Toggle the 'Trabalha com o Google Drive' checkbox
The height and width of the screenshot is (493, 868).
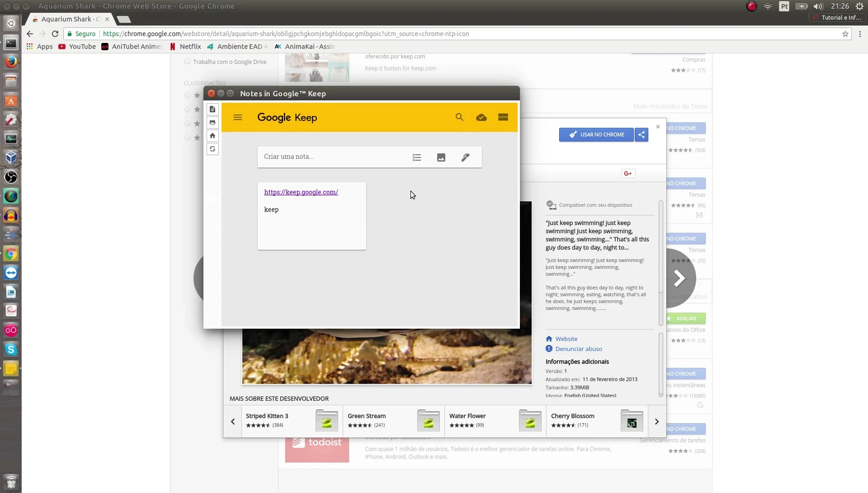(187, 62)
